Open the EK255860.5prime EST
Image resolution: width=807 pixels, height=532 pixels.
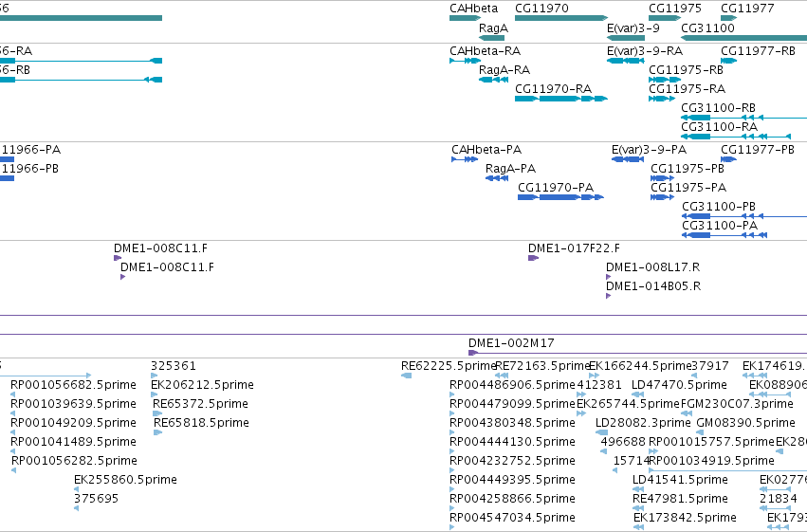click(76, 489)
